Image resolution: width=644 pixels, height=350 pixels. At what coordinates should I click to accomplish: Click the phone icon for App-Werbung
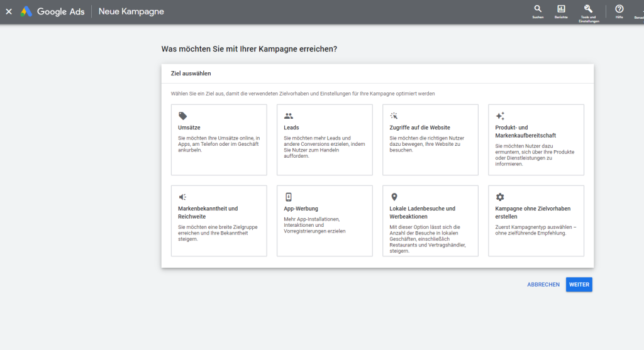pyautogui.click(x=289, y=197)
